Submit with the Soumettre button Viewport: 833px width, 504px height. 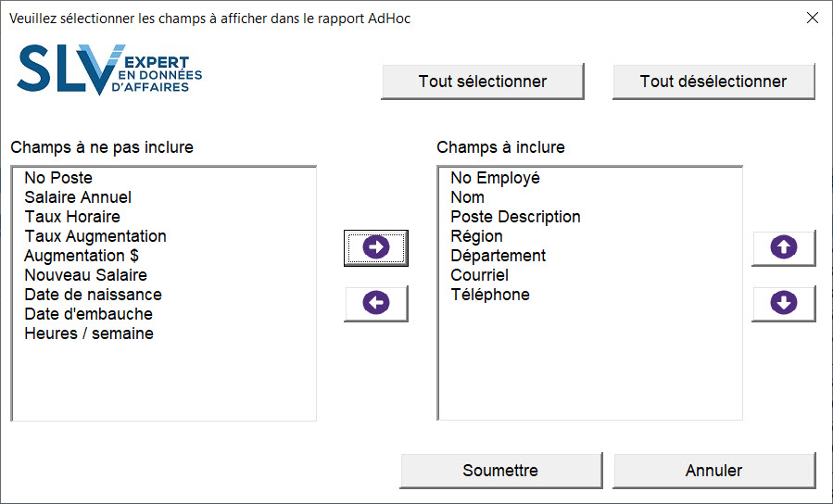(500, 471)
